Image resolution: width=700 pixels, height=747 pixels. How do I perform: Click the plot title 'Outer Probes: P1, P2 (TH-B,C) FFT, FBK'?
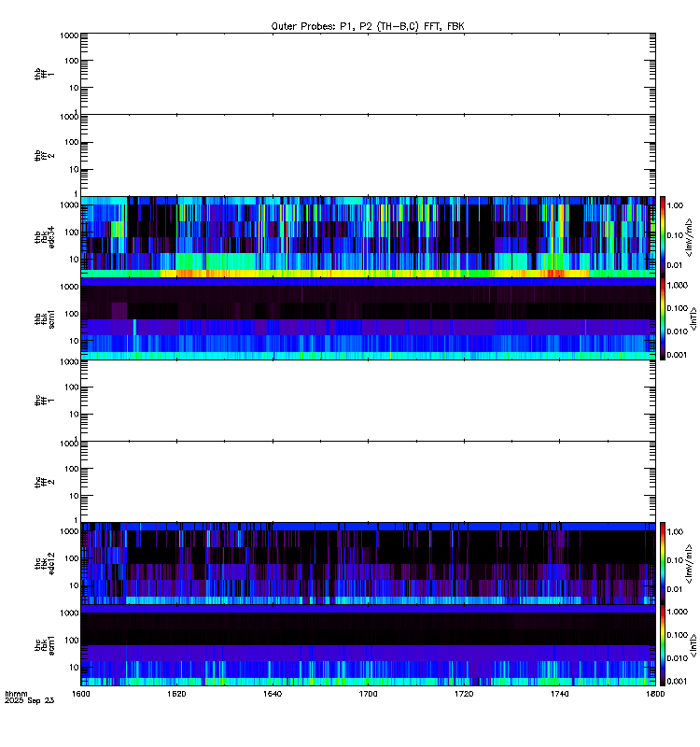tap(368, 26)
